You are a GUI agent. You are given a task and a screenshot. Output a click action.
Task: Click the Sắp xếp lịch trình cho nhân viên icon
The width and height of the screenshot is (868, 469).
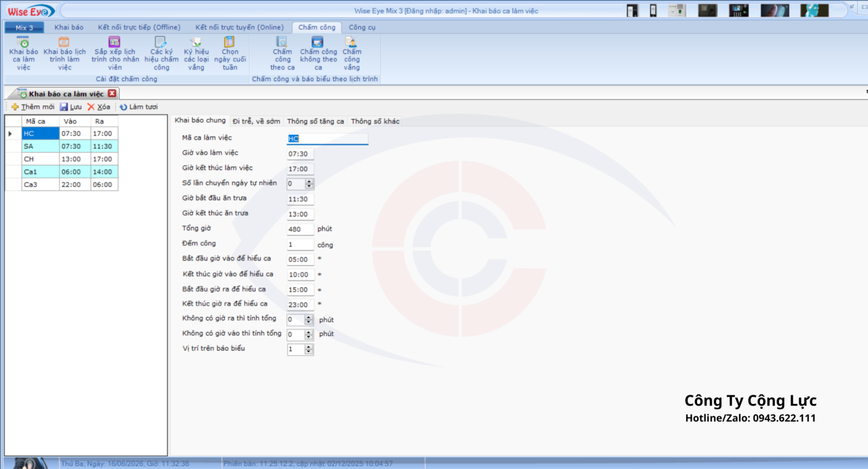114,42
